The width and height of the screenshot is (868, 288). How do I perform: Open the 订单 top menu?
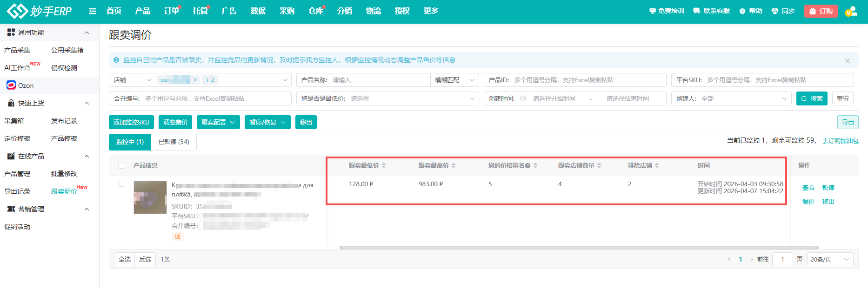172,11
